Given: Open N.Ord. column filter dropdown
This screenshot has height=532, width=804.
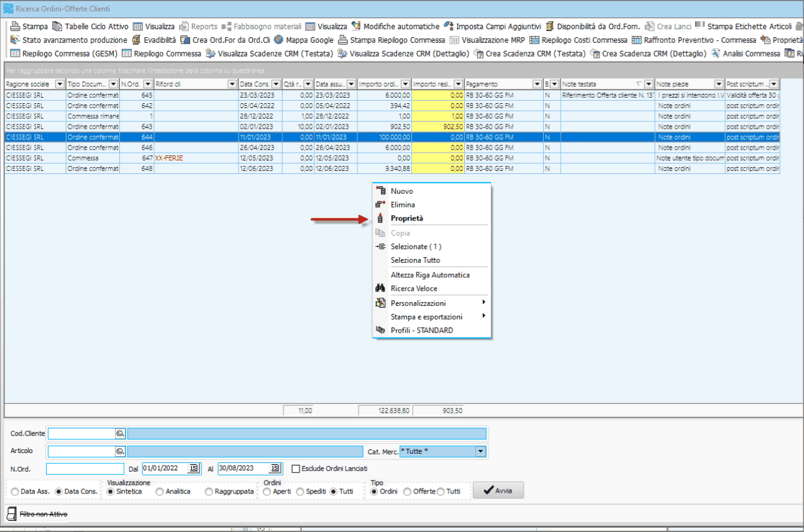Looking at the screenshot, I should click(x=148, y=84).
